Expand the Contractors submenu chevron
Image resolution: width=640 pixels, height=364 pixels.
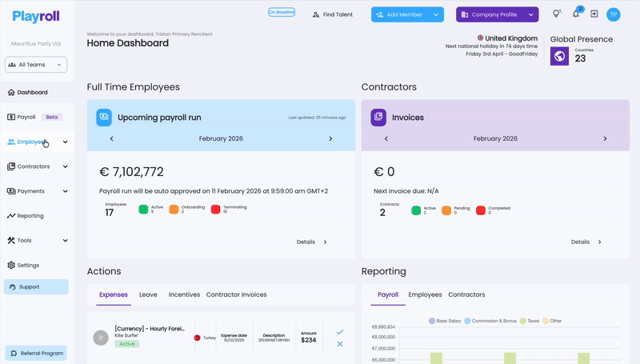coord(66,166)
